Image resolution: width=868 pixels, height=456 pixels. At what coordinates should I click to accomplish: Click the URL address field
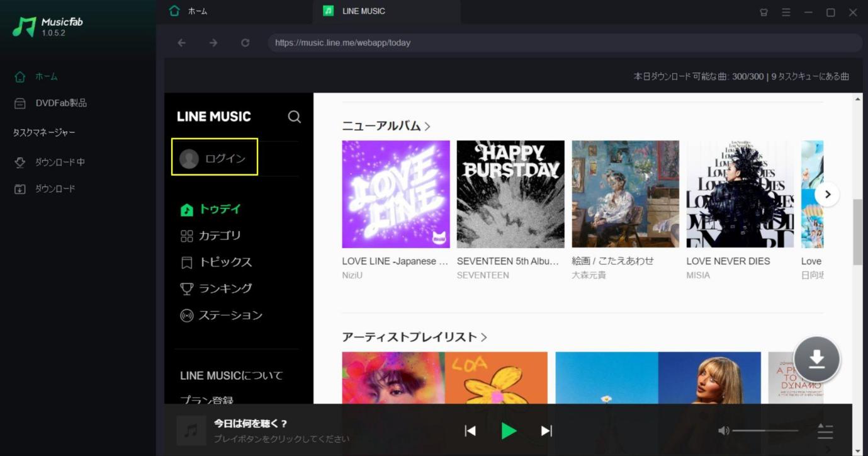point(565,43)
